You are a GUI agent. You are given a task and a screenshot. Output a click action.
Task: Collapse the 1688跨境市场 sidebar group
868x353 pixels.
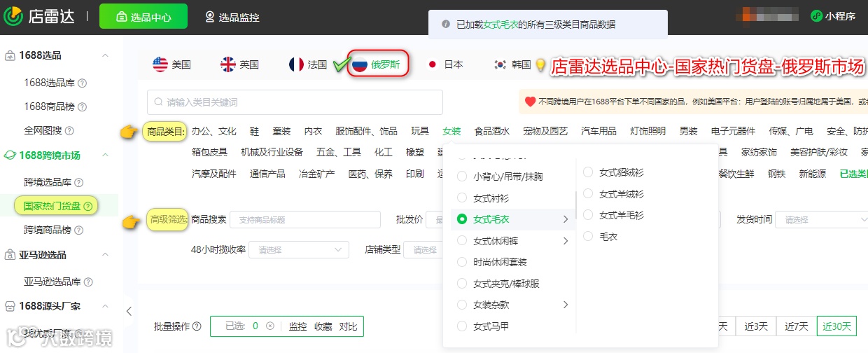point(105,155)
